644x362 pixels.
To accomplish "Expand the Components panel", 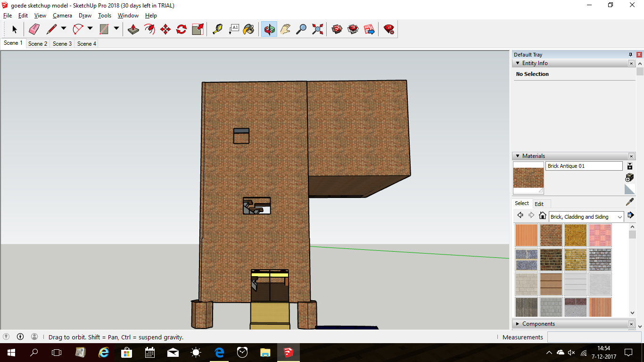I will tap(518, 324).
